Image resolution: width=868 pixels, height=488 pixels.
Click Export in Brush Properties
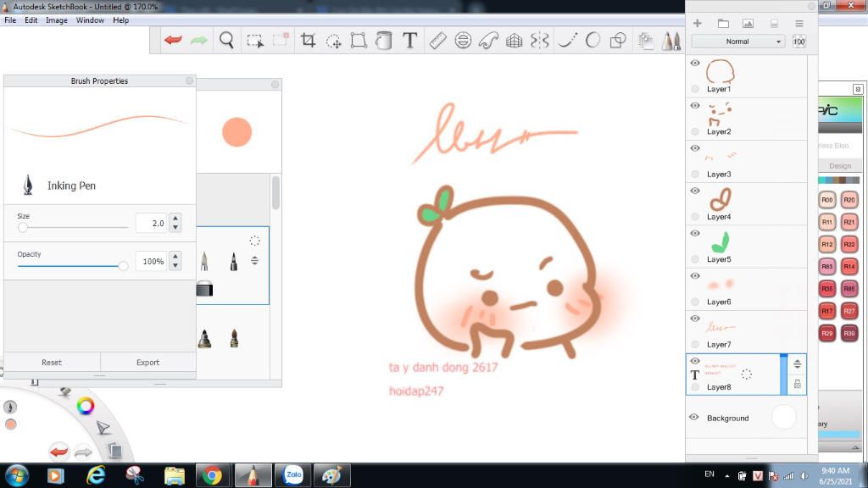point(147,363)
